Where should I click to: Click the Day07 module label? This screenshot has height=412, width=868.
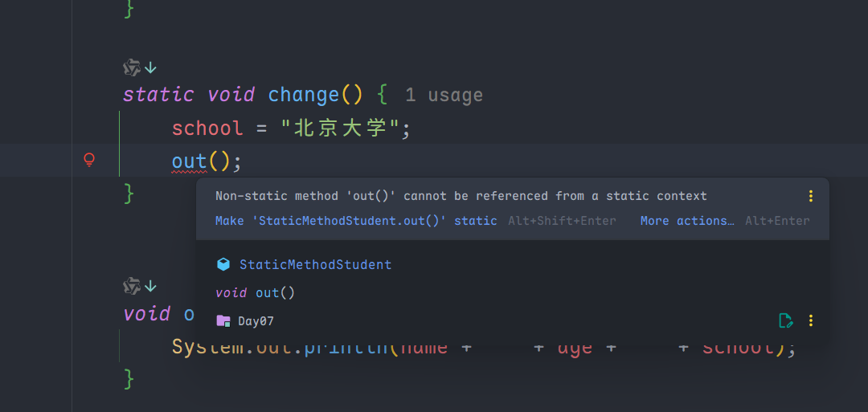(256, 321)
